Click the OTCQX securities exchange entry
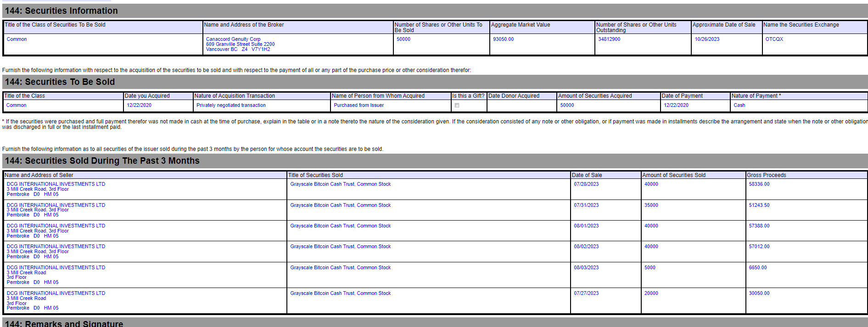 (x=774, y=39)
